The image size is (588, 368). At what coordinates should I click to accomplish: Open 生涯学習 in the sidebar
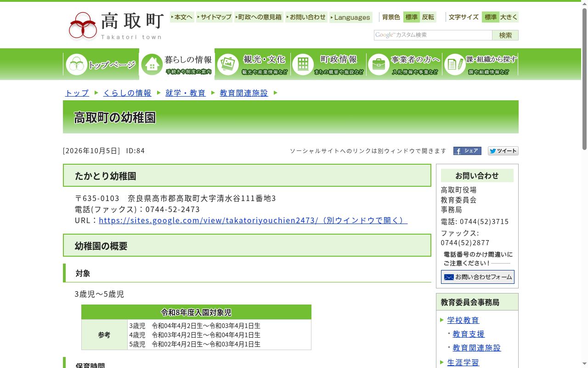463,362
